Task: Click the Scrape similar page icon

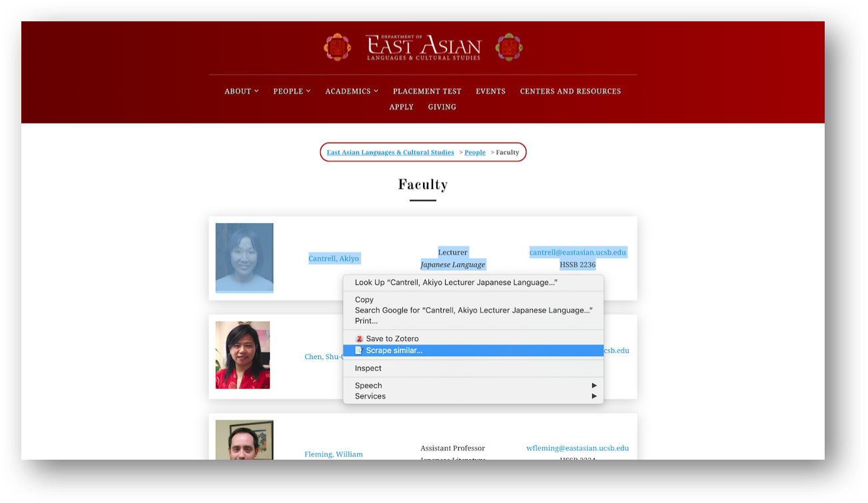Action: (x=359, y=350)
